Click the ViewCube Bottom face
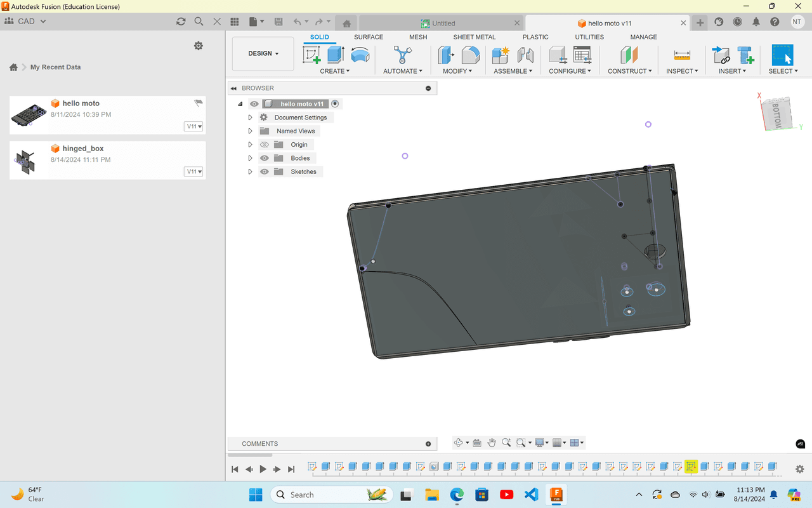 [x=778, y=115]
